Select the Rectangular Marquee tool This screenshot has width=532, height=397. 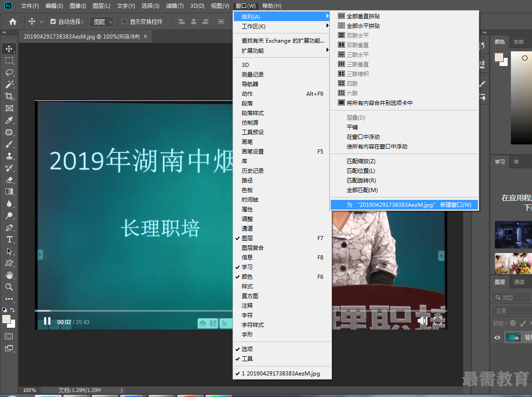[x=9, y=61]
